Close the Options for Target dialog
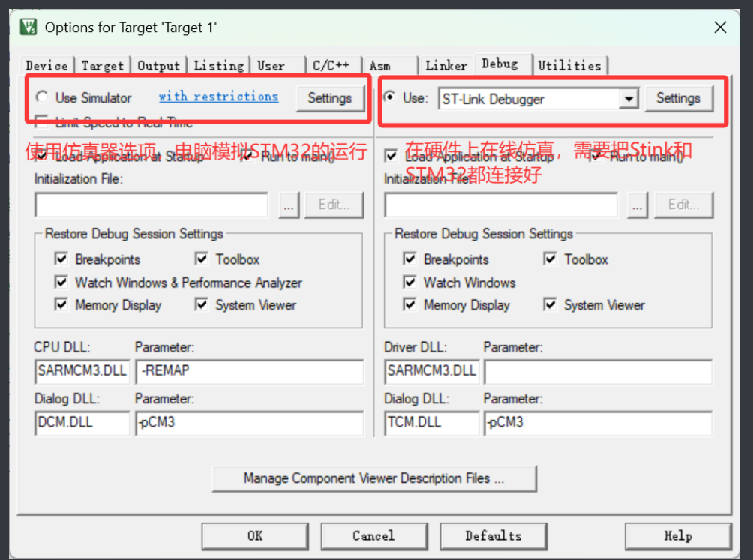Image resolution: width=753 pixels, height=560 pixels. click(x=720, y=27)
